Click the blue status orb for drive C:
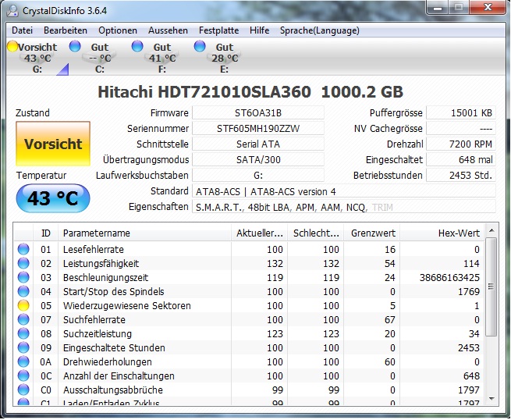This screenshot has height=420, width=511. pyautogui.click(x=75, y=46)
